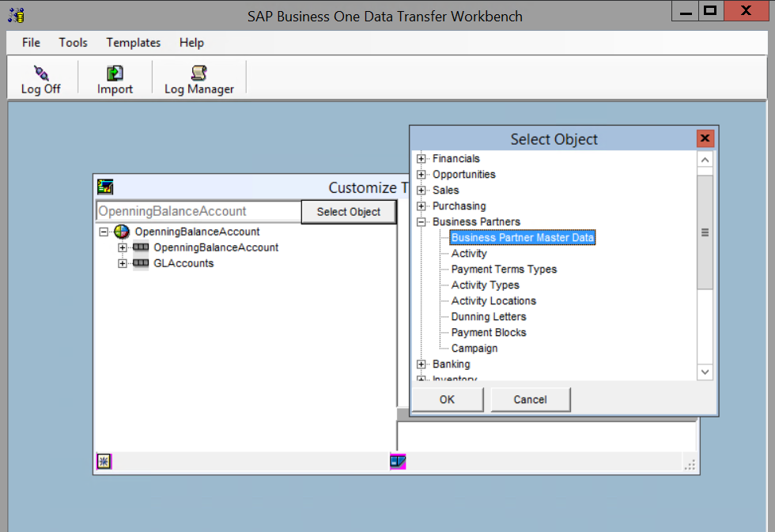The image size is (775, 532).
Task: Open the File menu
Action: pyautogui.click(x=31, y=43)
